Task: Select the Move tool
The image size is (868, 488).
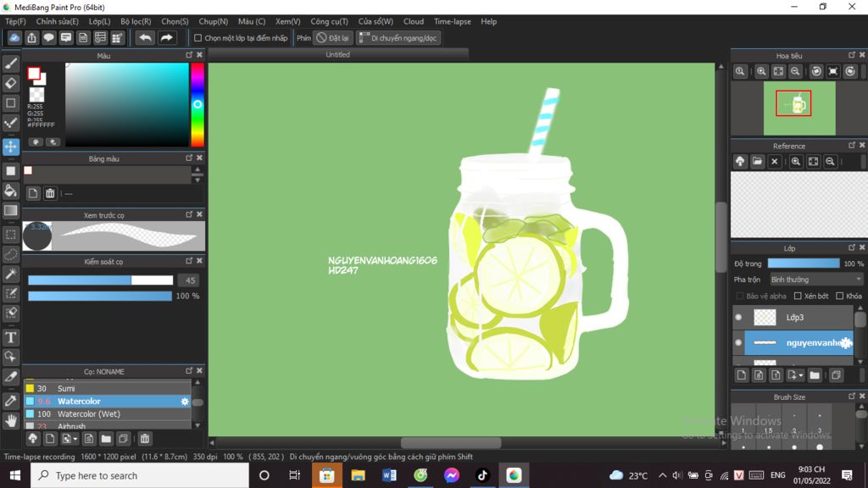Action: [10, 147]
